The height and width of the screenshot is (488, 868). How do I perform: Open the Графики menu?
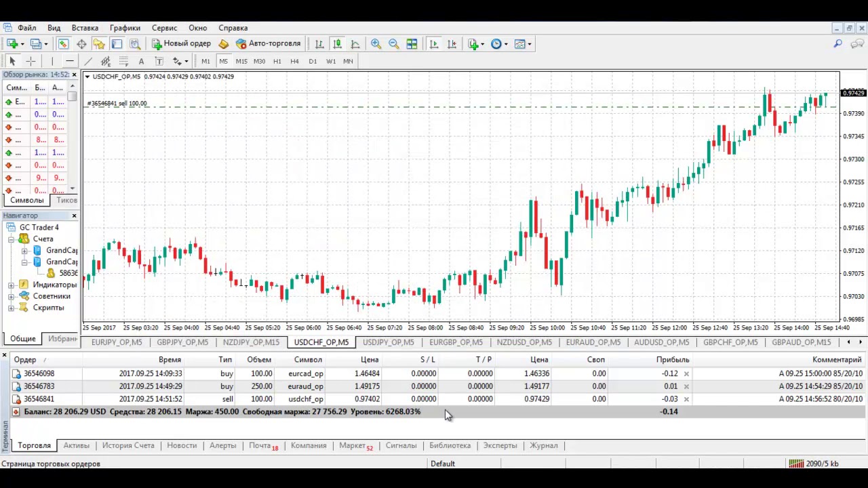click(x=125, y=28)
